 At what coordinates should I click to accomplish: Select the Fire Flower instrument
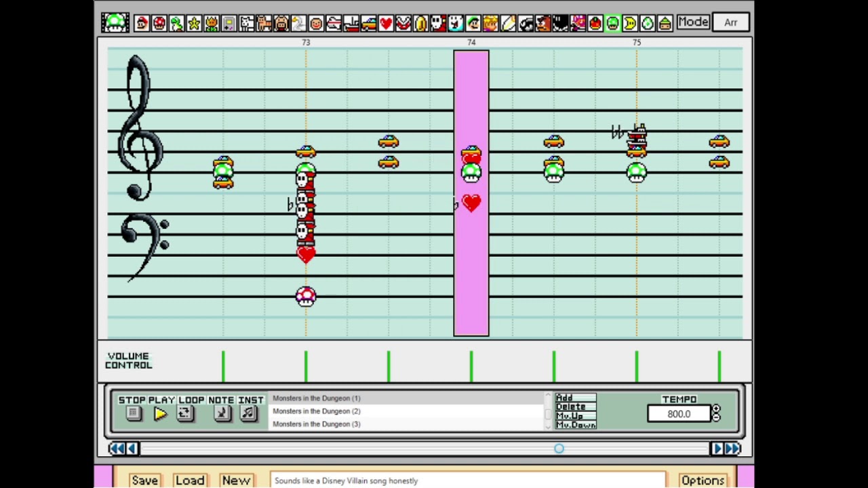coord(211,23)
